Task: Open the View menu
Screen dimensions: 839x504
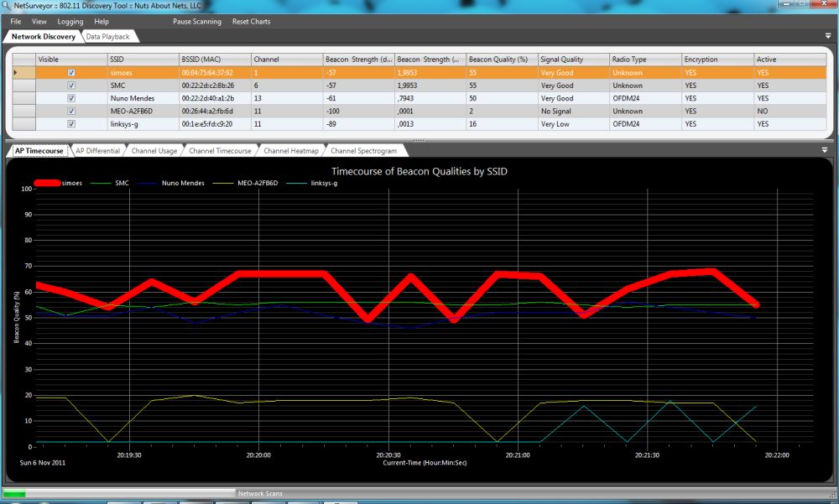Action: [39, 22]
